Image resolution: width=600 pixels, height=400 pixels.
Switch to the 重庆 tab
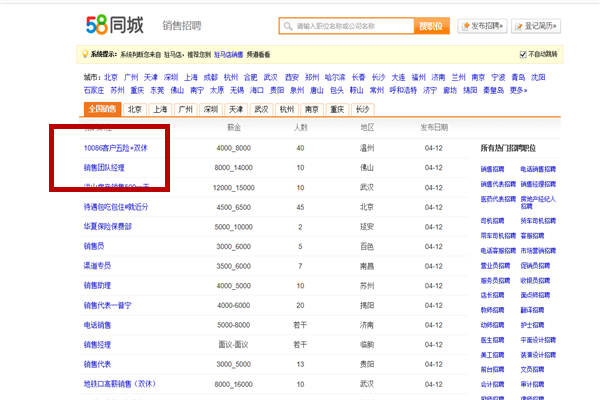(337, 109)
